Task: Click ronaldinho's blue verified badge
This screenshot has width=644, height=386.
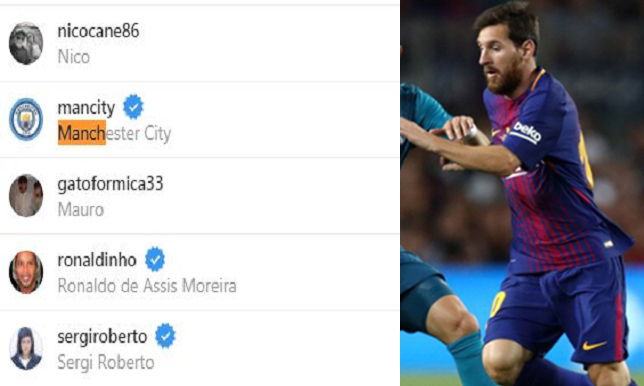Action: [x=155, y=259]
